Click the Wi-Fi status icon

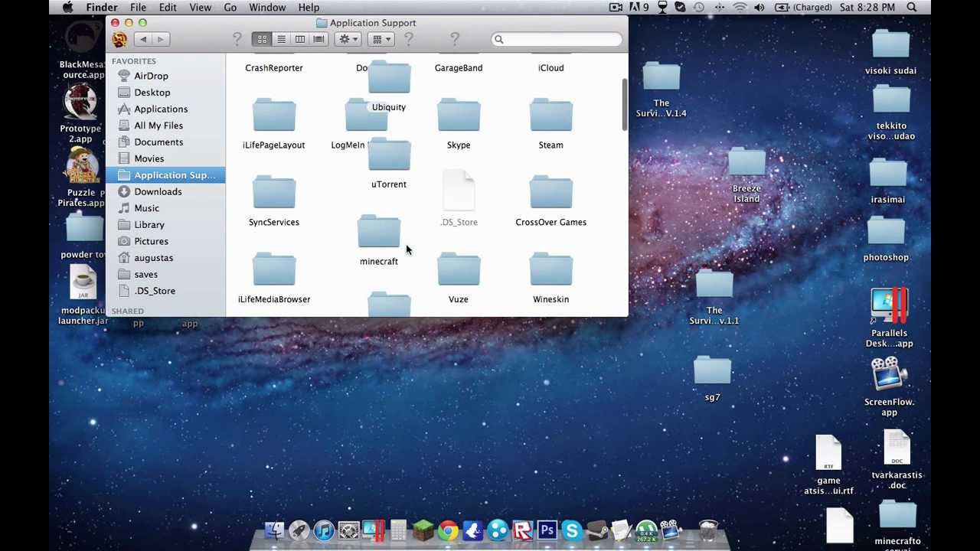739,8
